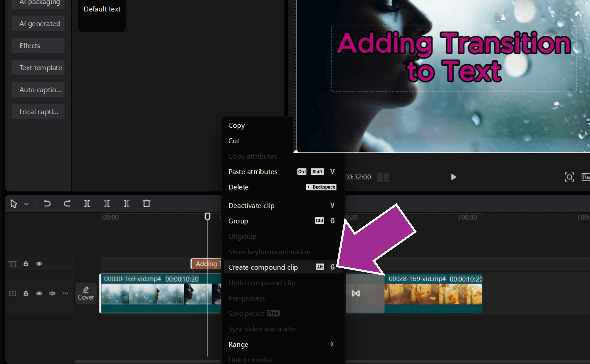
Task: Open the Auto captions panel
Action: 38,90
